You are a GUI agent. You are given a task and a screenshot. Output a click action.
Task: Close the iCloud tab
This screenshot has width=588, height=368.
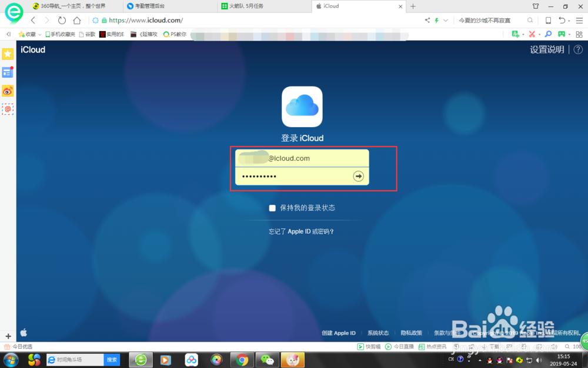pyautogui.click(x=400, y=6)
